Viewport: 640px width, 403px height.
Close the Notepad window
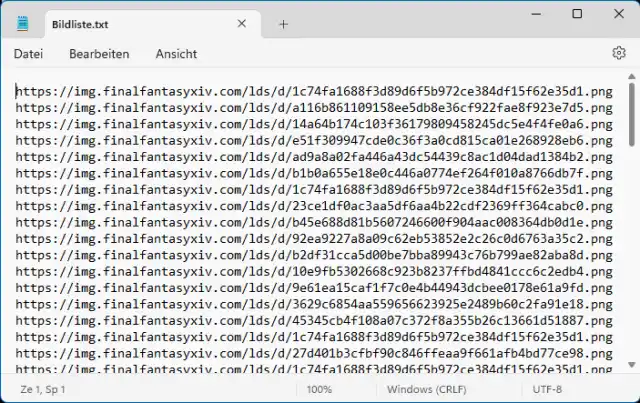pyautogui.click(x=619, y=14)
